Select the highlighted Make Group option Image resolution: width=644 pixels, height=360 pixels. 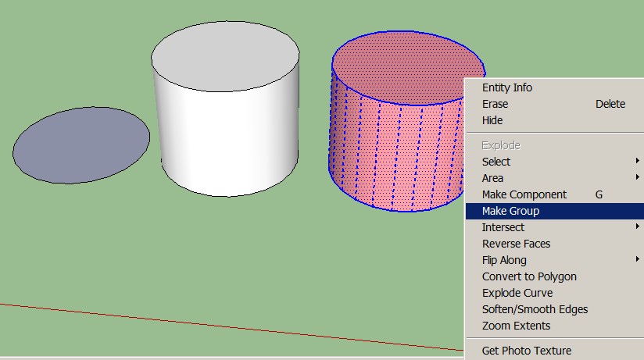tap(510, 211)
